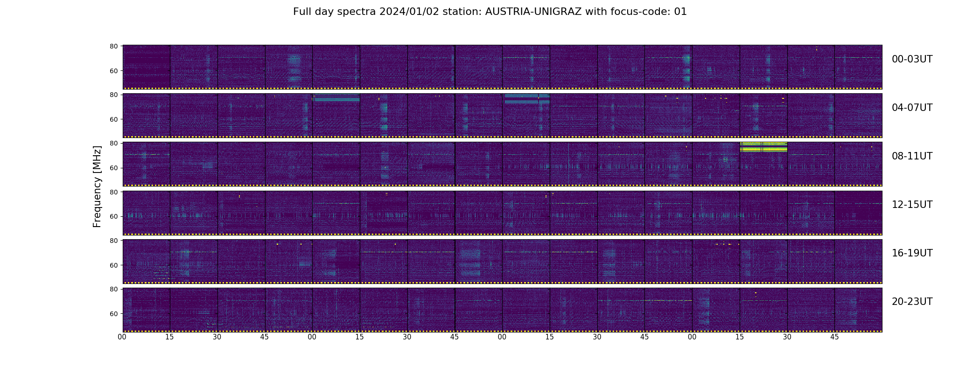This screenshot has width=980, height=373.
Task: Click the '08-11UT' row label
Action: 912,156
